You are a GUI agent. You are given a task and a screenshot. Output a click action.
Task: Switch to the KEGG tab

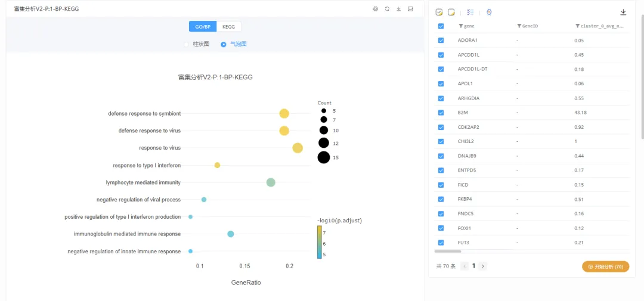(229, 26)
